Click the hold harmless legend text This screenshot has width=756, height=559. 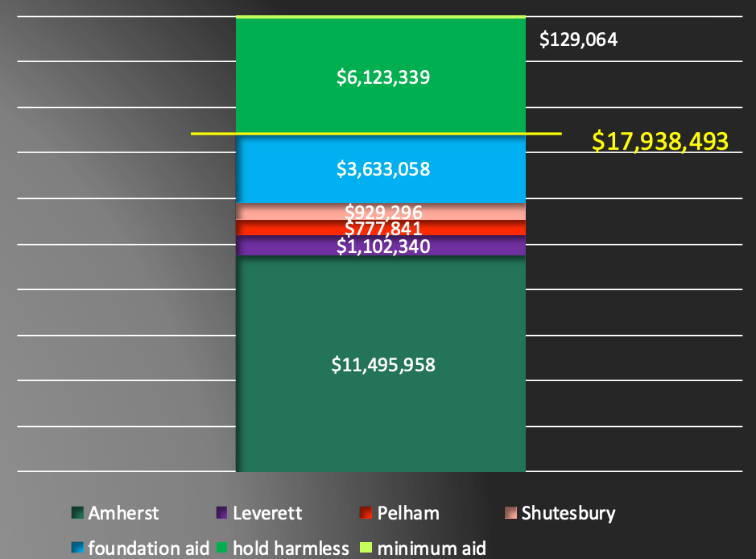coord(291,549)
